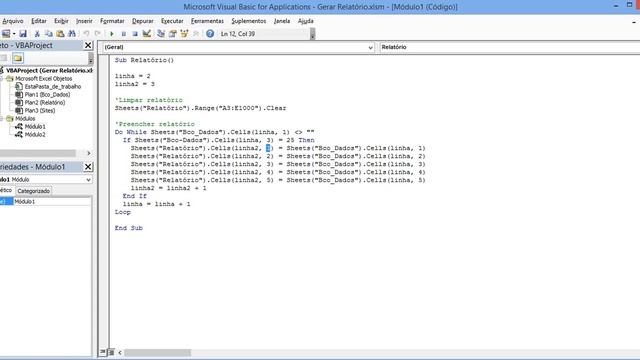Click the greyed Toolbox icon
This screenshot has width=640, height=360.
tap(196, 34)
